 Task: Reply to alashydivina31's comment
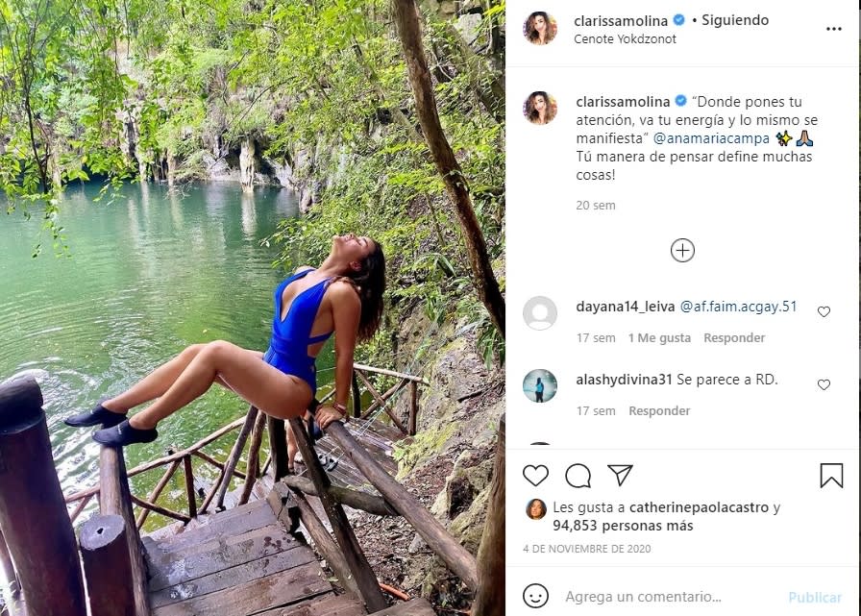659,411
